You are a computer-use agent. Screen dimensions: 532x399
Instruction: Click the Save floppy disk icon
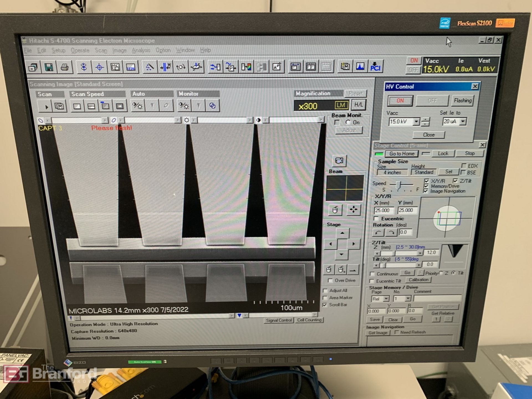click(x=49, y=67)
